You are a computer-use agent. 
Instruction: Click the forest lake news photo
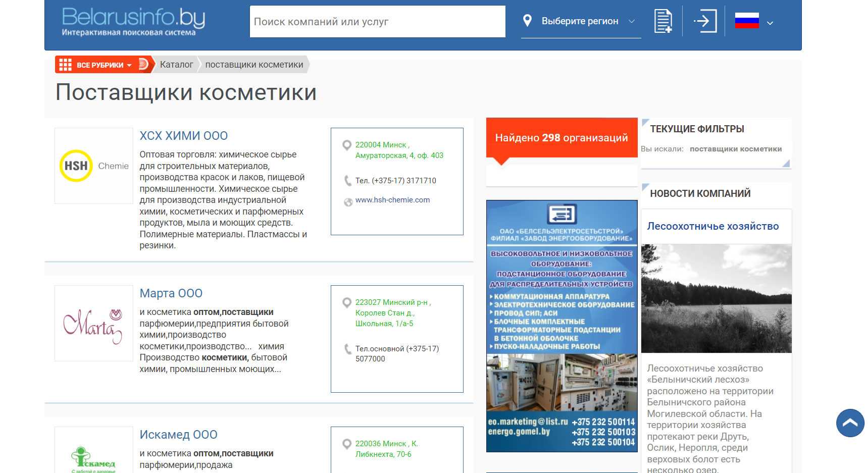pos(717,298)
